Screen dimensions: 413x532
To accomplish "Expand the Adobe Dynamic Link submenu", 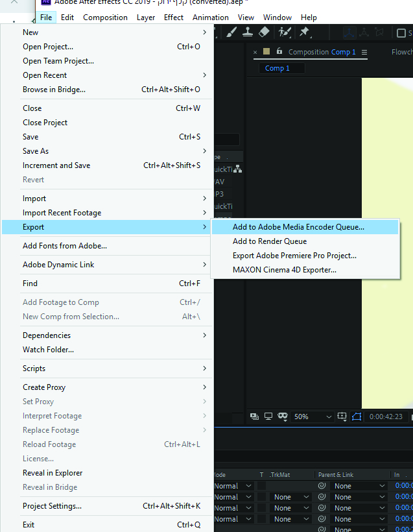I will tap(107, 265).
